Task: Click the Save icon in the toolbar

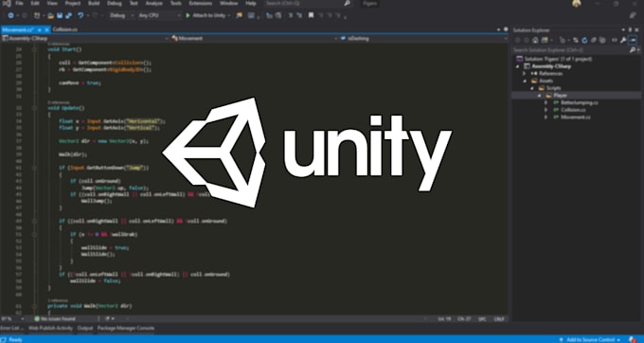Action: (60, 15)
